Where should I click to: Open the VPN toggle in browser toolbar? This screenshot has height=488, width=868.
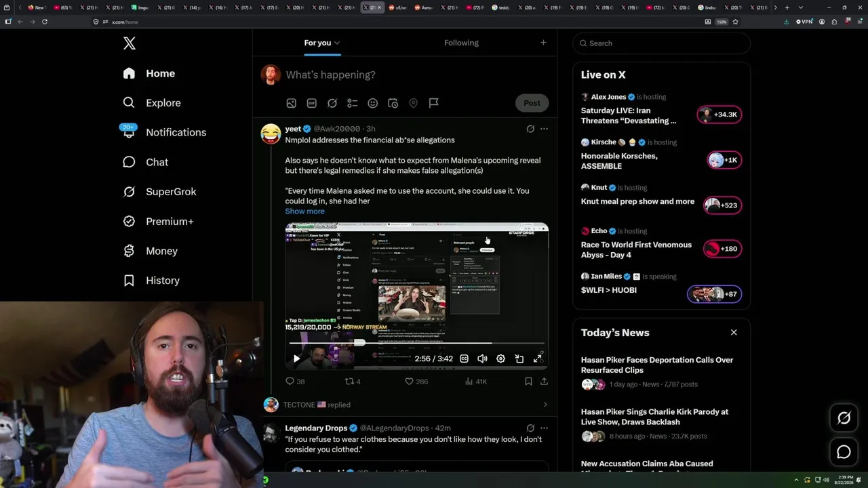(804, 22)
